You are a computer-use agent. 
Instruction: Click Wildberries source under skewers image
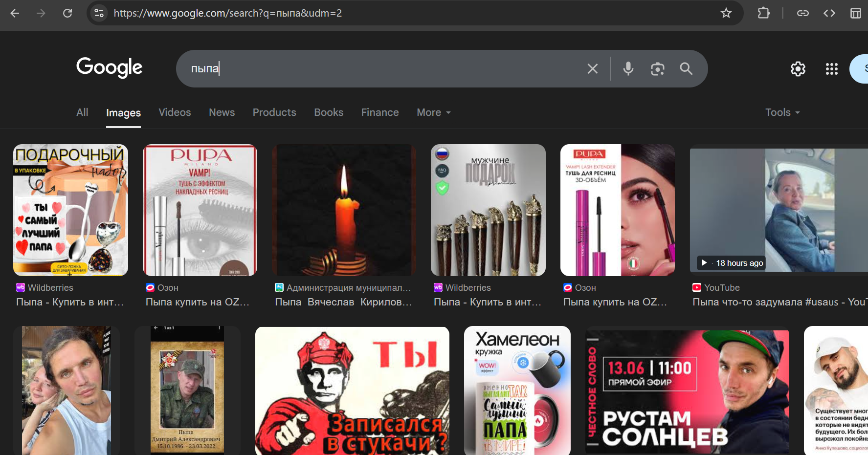click(468, 288)
